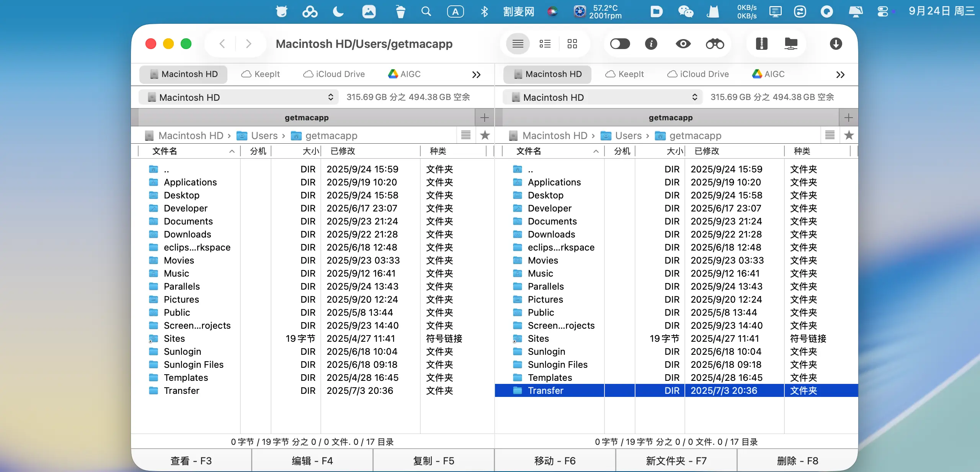Open the info inspector icon
The width and height of the screenshot is (980, 472).
point(651,44)
